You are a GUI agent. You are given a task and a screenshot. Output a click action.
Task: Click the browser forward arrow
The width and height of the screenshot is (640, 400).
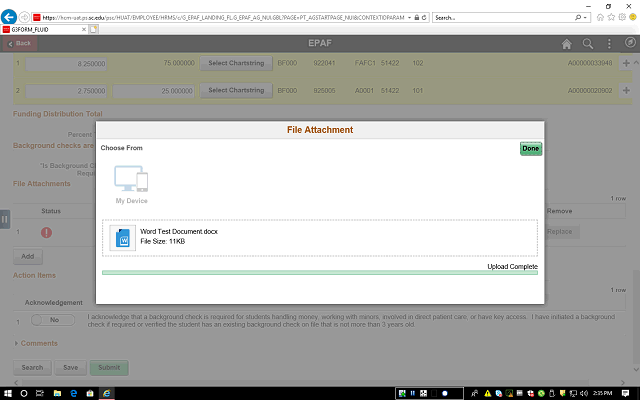click(24, 17)
